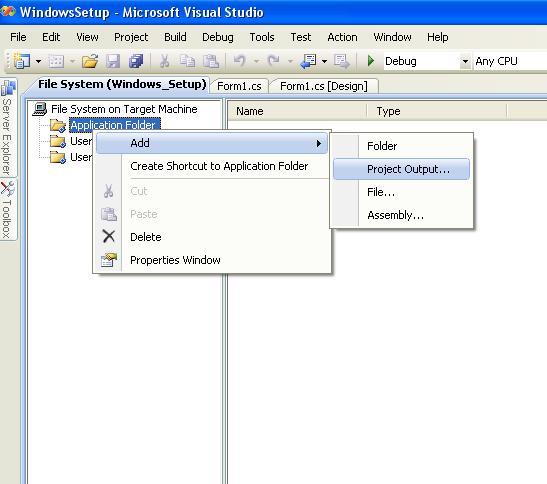Open the Window menu
The image size is (547, 484).
(x=392, y=37)
